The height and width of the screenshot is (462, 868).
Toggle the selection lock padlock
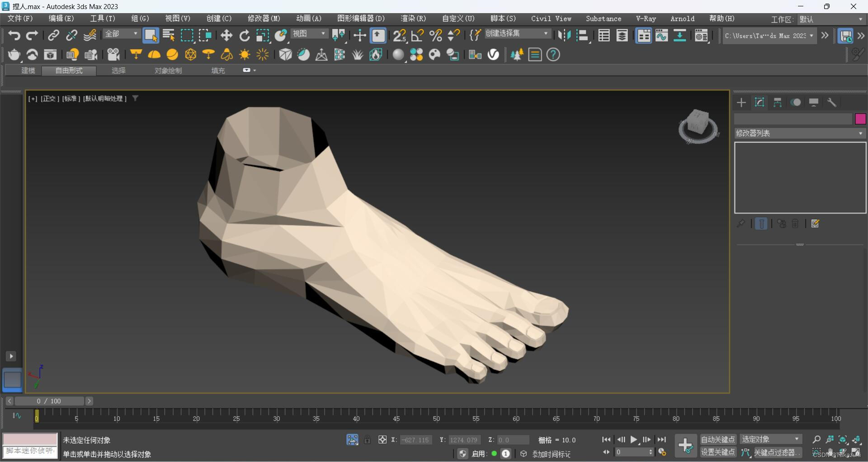click(368, 440)
